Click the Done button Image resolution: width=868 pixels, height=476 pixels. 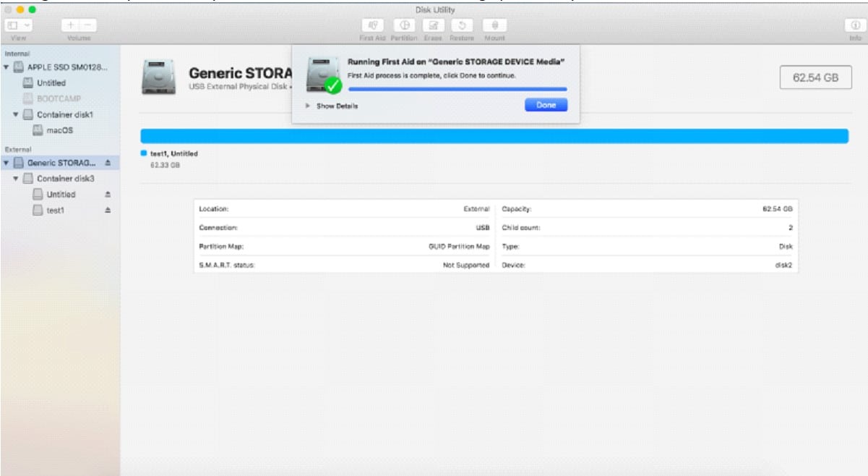[x=546, y=105]
